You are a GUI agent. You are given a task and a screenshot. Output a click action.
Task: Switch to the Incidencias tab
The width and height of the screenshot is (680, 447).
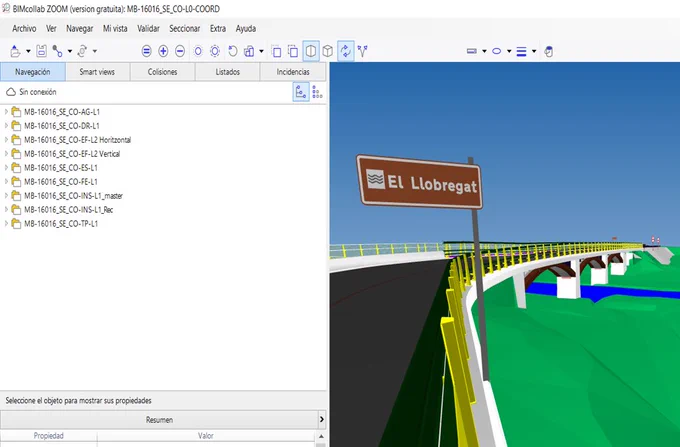[x=293, y=72]
